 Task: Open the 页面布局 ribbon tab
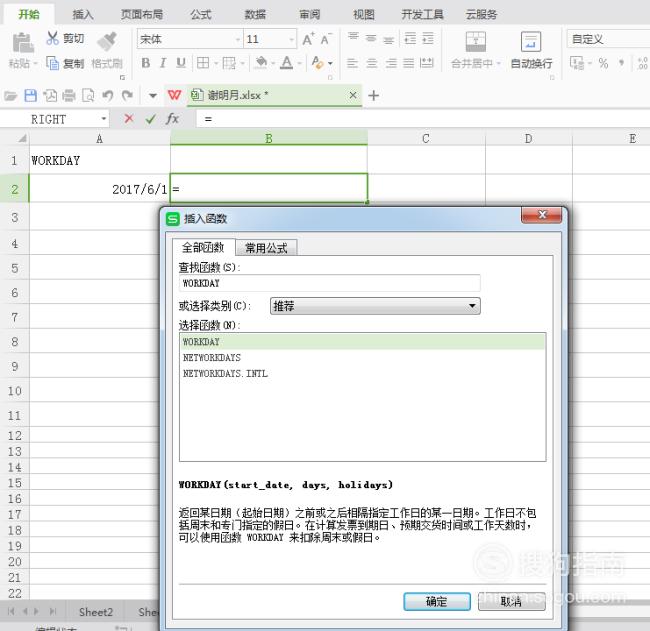[x=142, y=15]
